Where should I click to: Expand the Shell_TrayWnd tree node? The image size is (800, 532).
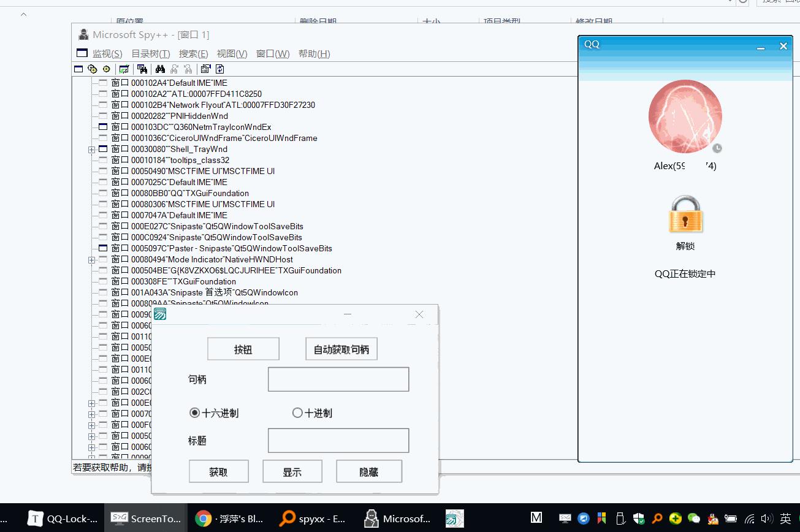92,149
